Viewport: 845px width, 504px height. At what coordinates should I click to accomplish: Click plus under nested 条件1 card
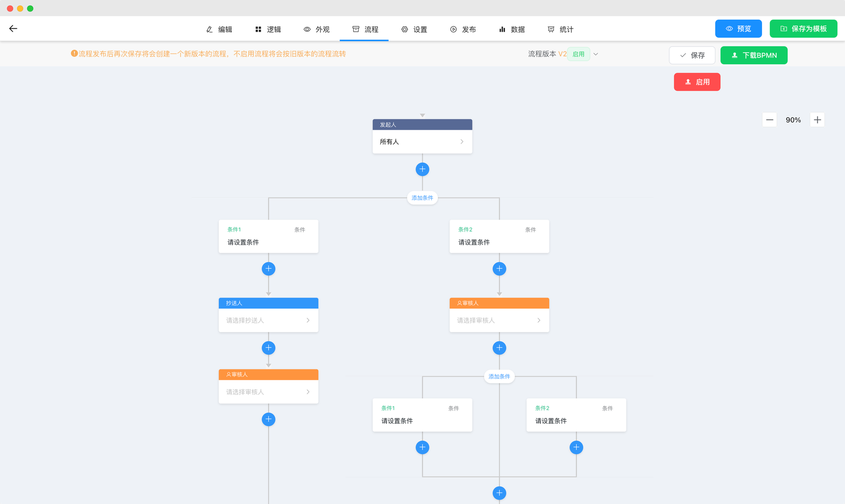(x=422, y=448)
